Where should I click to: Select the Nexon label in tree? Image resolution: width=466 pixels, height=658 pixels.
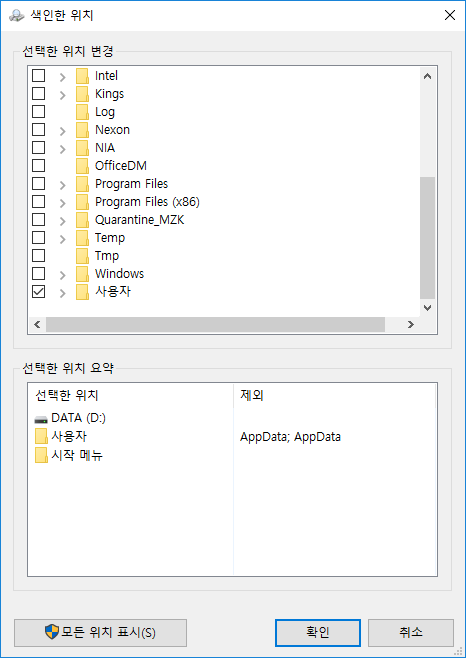tap(112, 130)
